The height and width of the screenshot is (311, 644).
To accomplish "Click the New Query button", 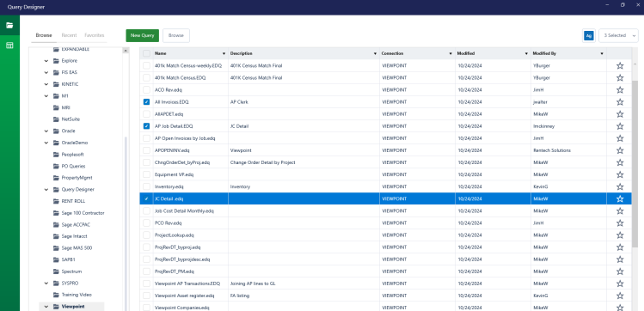I will (142, 36).
